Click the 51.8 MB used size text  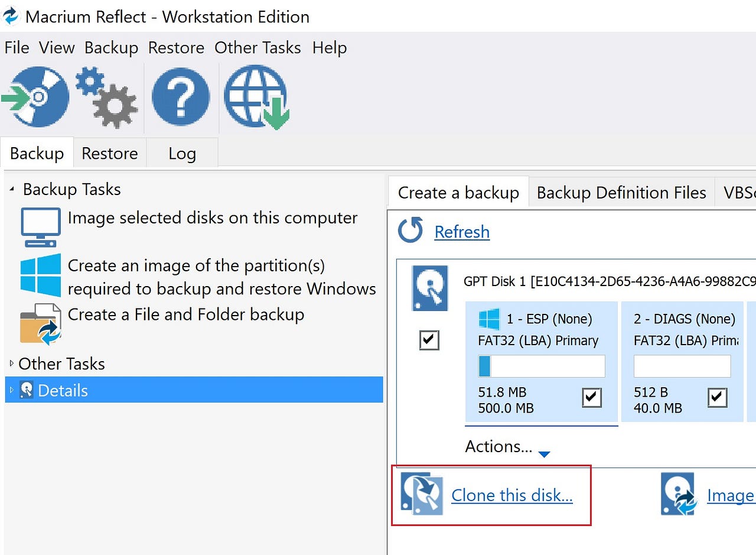[x=502, y=392]
